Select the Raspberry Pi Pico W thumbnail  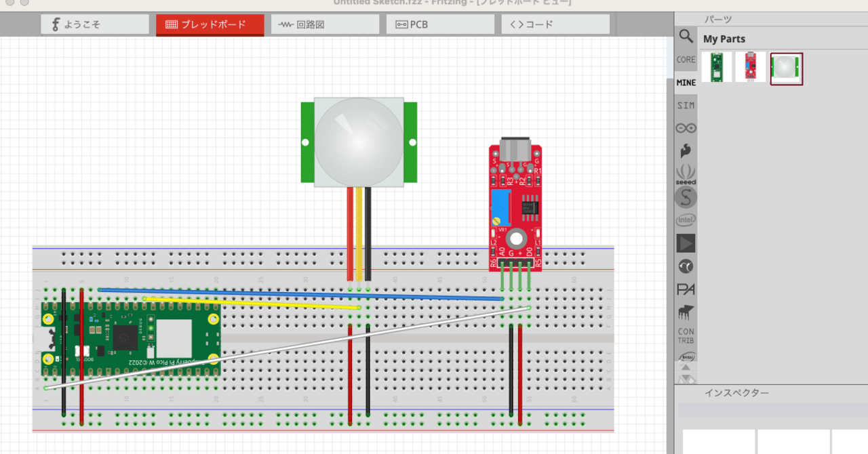(717, 67)
